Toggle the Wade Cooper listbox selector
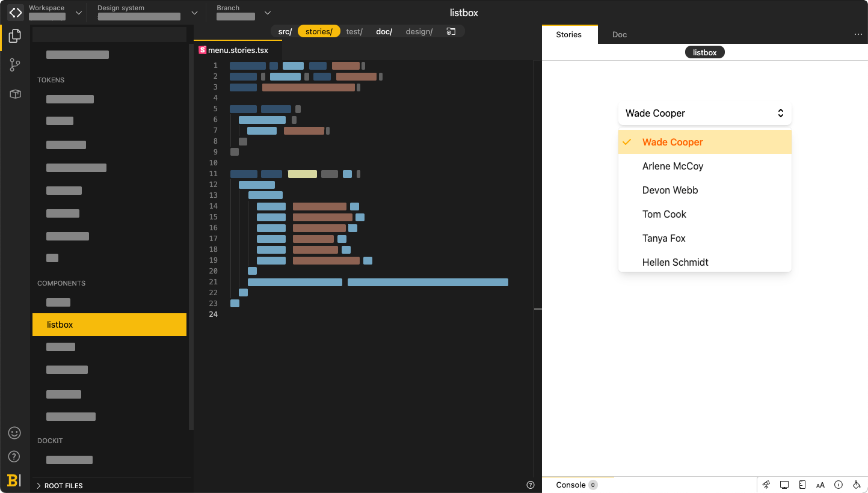The image size is (868, 493). pyautogui.click(x=705, y=113)
